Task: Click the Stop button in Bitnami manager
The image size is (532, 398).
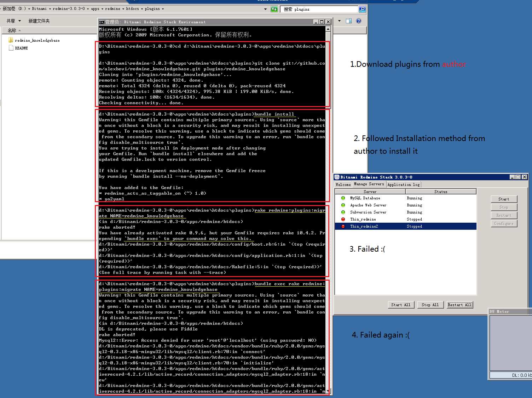Action: 504,207
